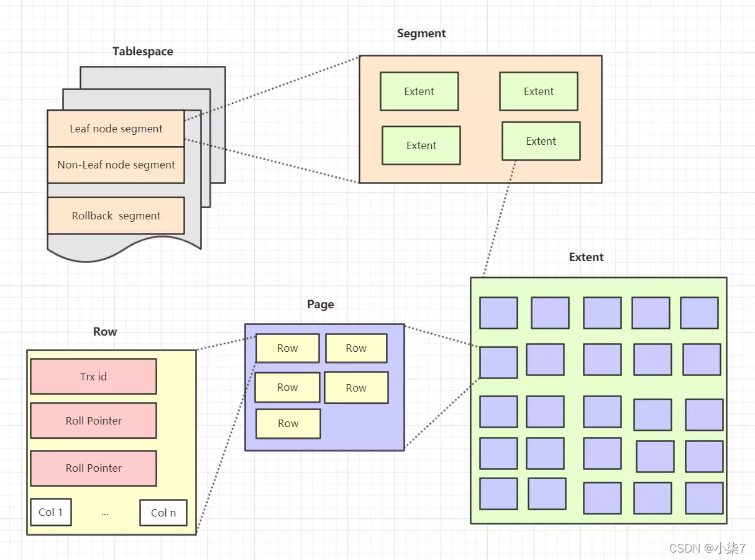
Task: Select upper-right Extent box in Segment
Action: pos(539,91)
